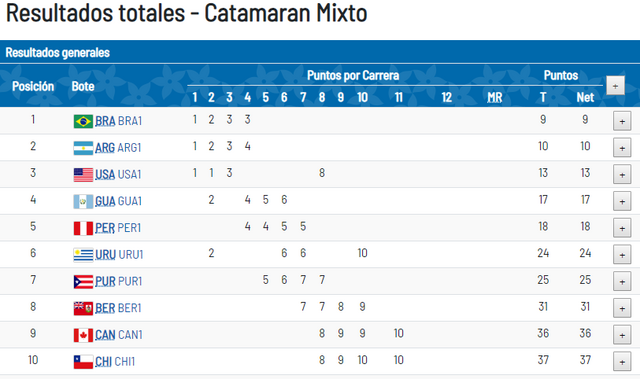
Task: Open the CAN country link
Action: [x=105, y=335]
